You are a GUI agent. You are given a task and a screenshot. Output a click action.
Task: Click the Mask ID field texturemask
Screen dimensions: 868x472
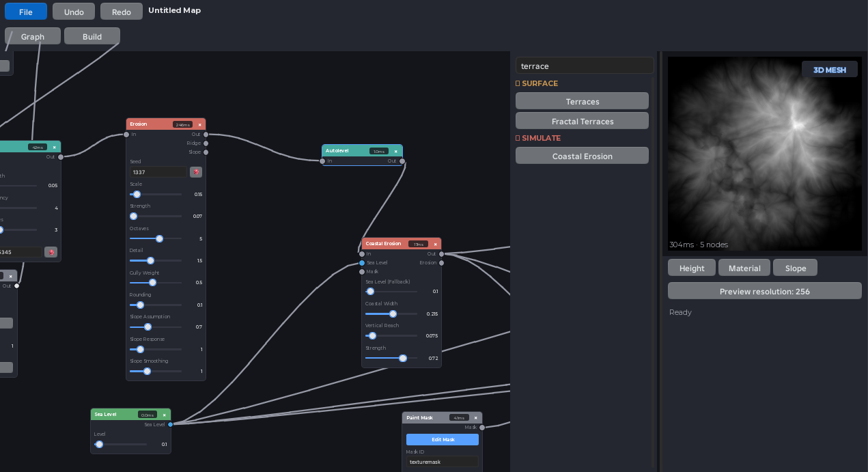click(442, 462)
